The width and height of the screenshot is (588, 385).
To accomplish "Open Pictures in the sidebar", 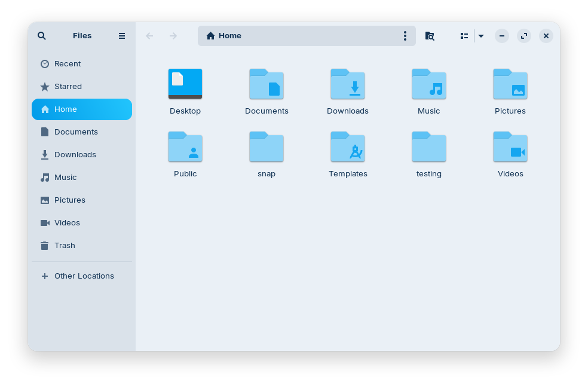I will [82, 200].
